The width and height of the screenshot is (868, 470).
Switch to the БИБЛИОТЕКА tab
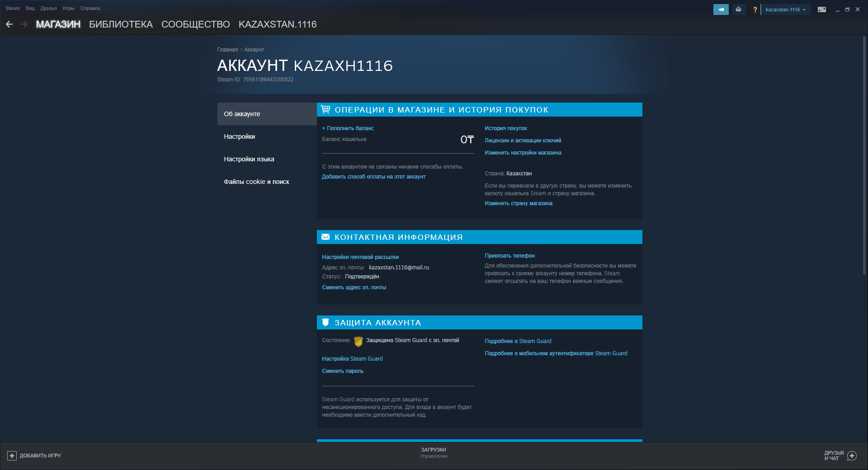[x=121, y=24]
